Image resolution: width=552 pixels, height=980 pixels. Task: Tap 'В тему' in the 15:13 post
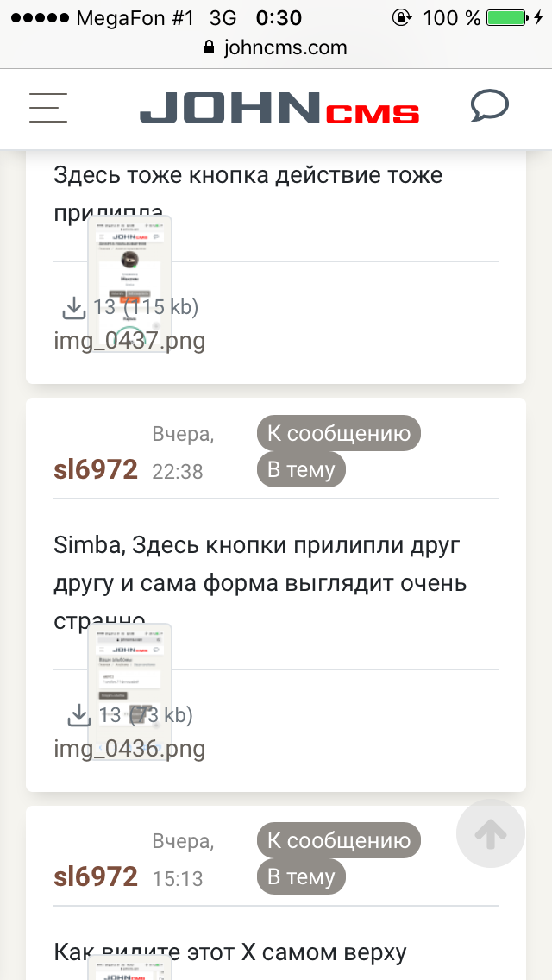(301, 876)
